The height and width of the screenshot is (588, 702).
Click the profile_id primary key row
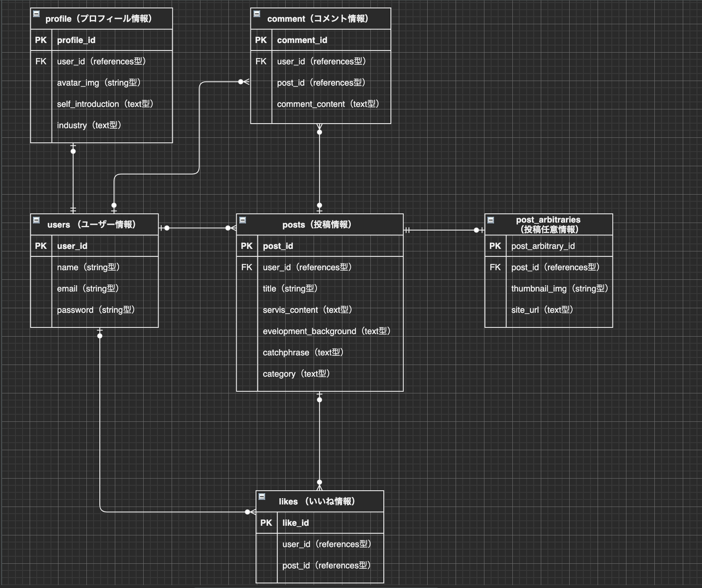tap(101, 40)
